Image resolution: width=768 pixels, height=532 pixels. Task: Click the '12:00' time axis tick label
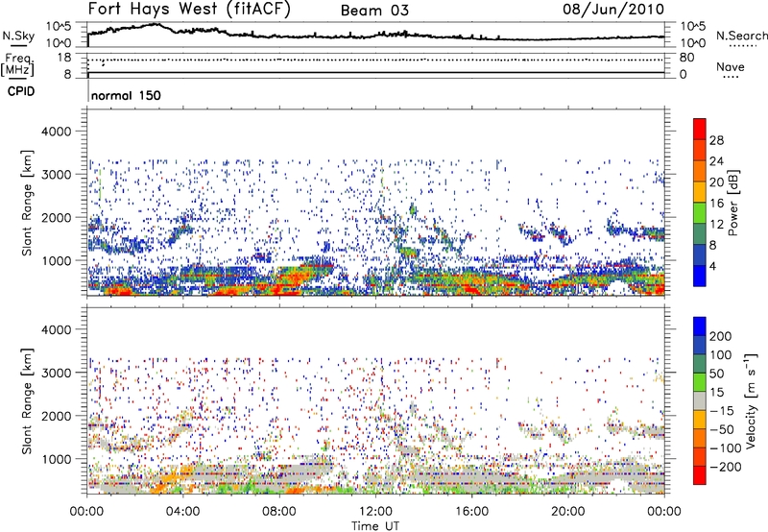click(375, 512)
